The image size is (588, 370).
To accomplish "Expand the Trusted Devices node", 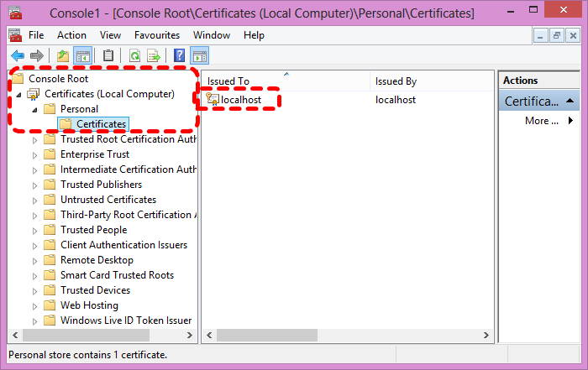I will 34,291.
